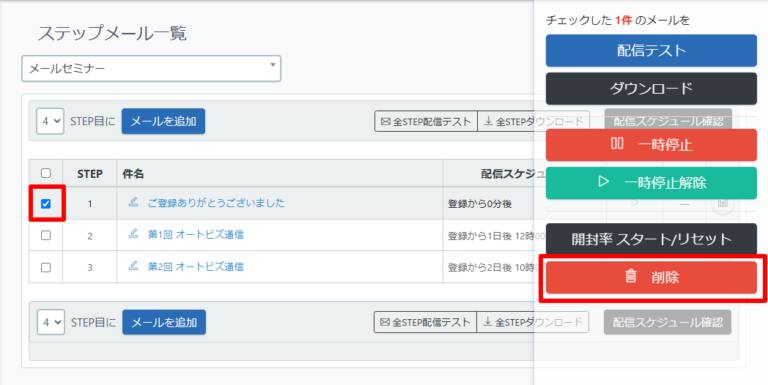The height and width of the screenshot is (385, 768).
Task: Click the top 全STEPダウンロード button
Action: tap(533, 121)
